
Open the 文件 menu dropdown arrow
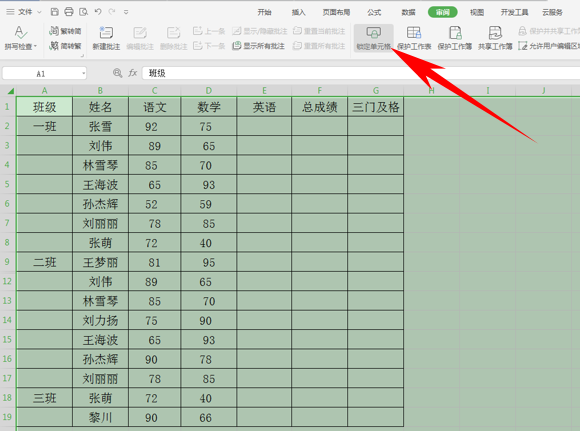point(39,12)
